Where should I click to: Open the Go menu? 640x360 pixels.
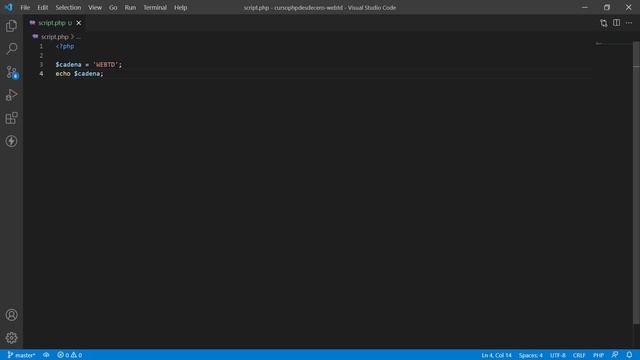coord(113,7)
